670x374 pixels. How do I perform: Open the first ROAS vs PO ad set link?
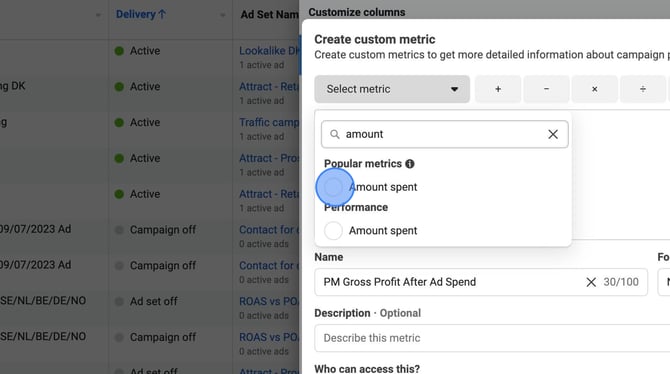pyautogui.click(x=269, y=301)
